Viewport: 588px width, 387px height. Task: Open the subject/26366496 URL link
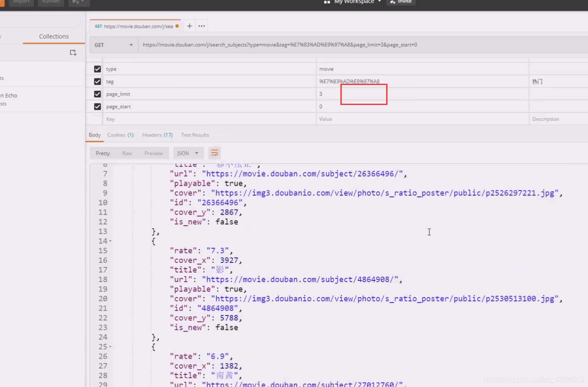click(x=303, y=174)
